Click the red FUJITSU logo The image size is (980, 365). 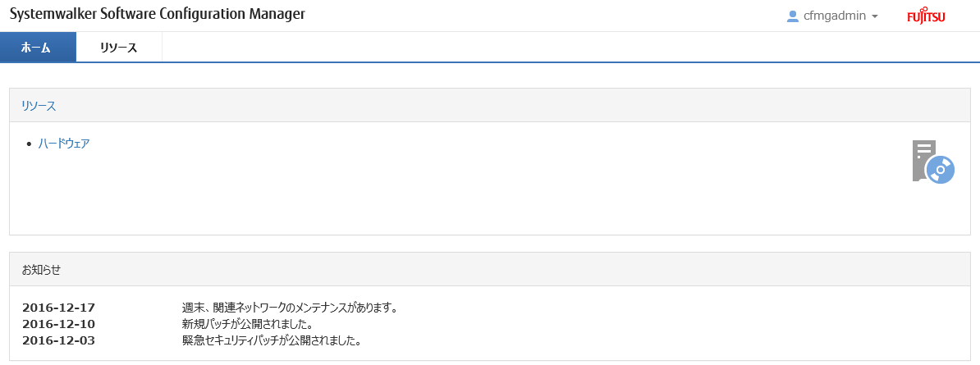coord(926,16)
